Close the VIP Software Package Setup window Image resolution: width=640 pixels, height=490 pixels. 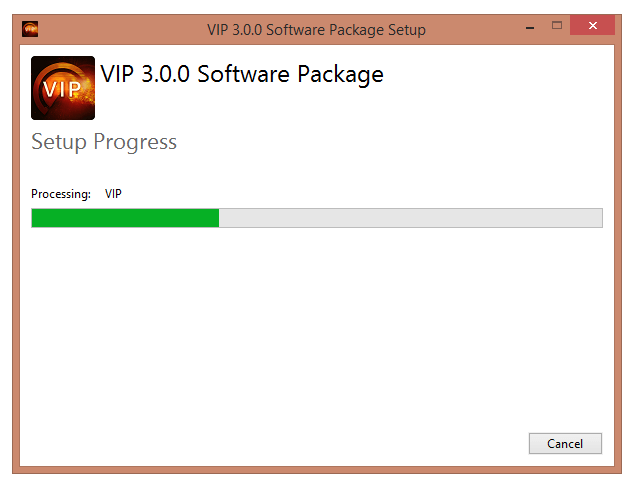(x=593, y=25)
